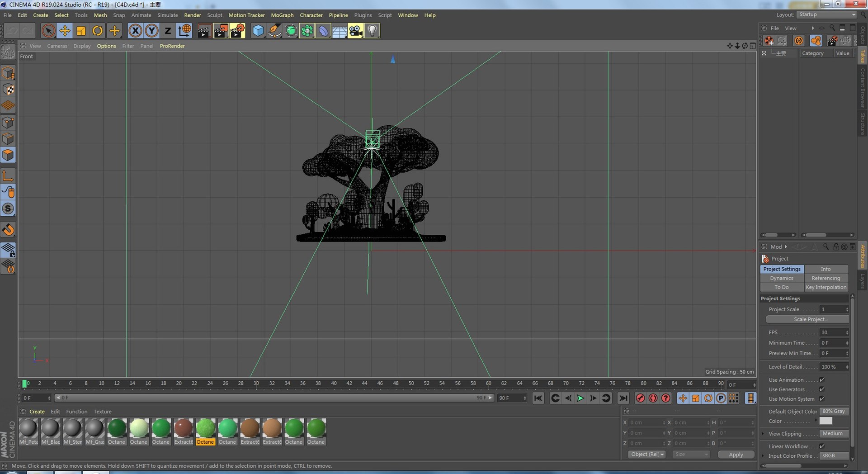Click the FPS input field

coord(834,332)
